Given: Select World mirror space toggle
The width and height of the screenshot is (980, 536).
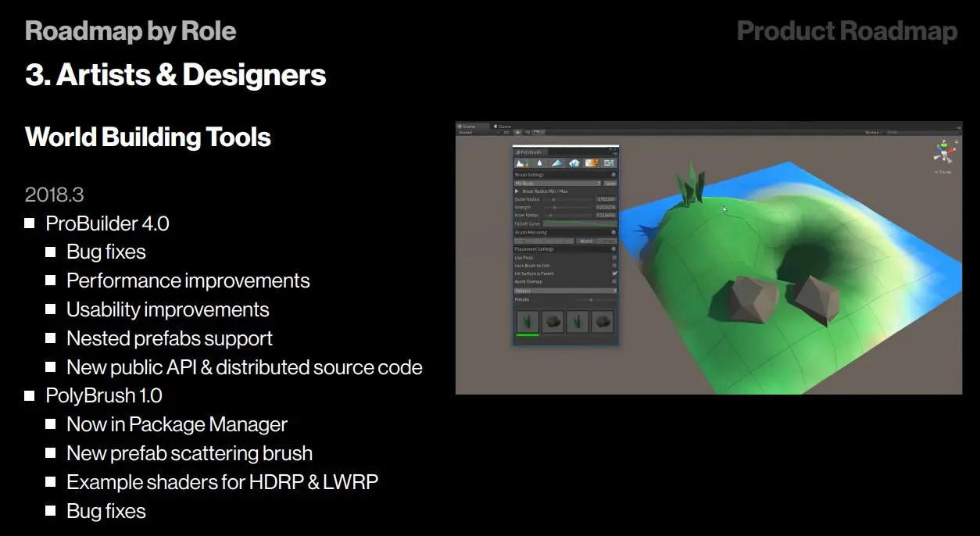Looking at the screenshot, I should coord(586,241).
